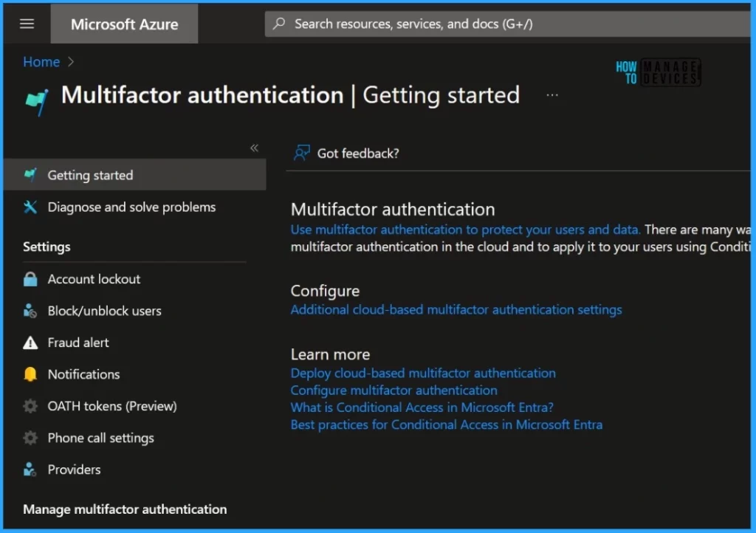Screen dimensions: 756x533
Task: Go to Home breadcrumb link
Action: (x=41, y=62)
